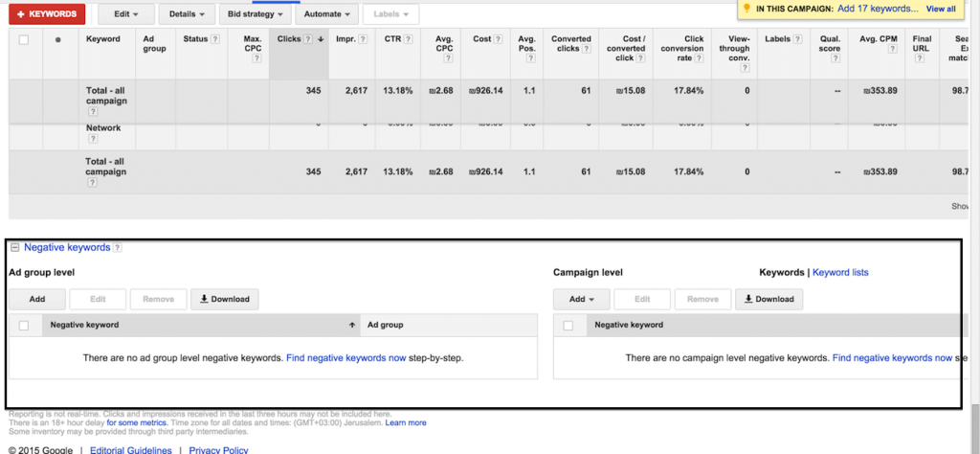Image resolution: width=980 pixels, height=454 pixels.
Task: Tick the campaign level negative keyword checkbox
Action: [x=568, y=326]
